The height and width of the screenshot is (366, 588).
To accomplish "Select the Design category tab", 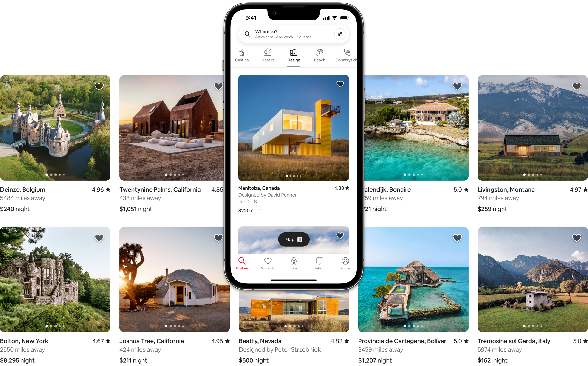I will (x=294, y=55).
